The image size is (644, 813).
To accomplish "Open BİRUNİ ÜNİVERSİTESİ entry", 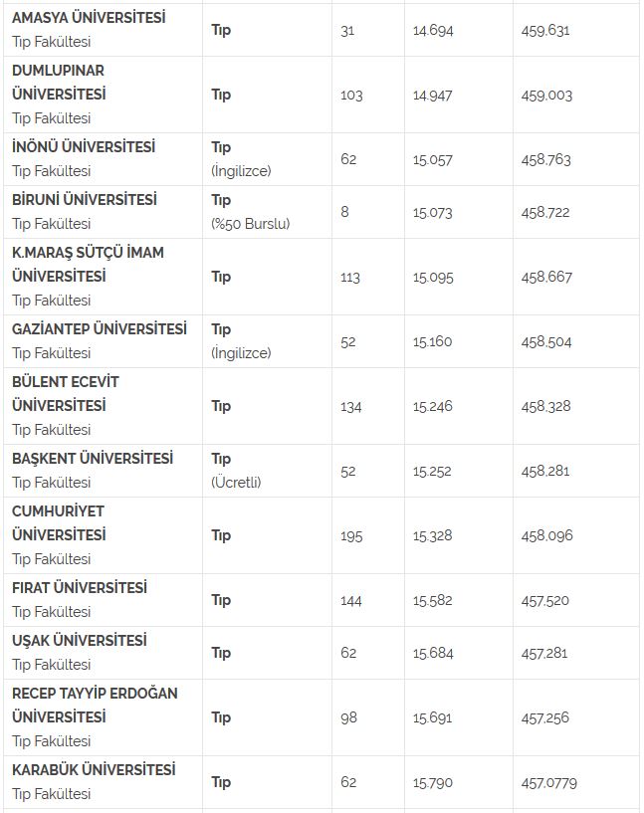I will pyautogui.click(x=84, y=199).
